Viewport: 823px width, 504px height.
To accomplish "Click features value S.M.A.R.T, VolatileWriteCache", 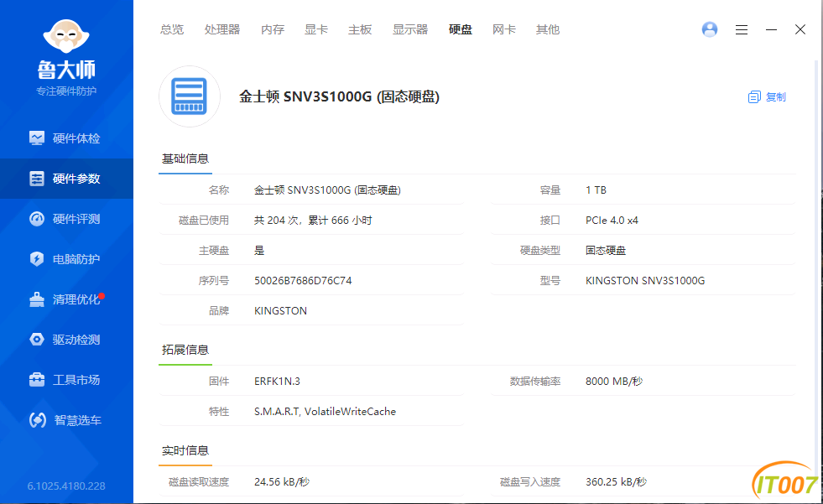I will pyautogui.click(x=325, y=412).
